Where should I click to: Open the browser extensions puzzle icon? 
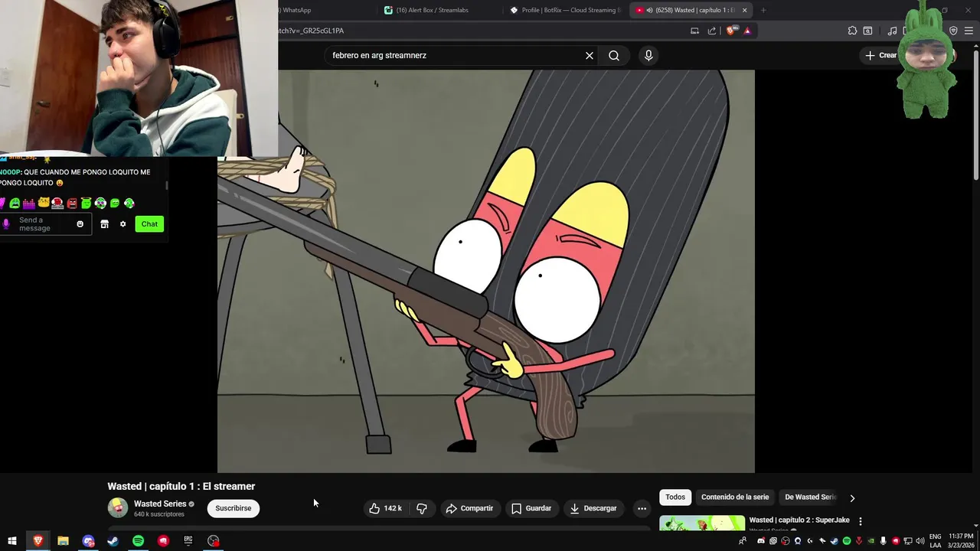[852, 31]
